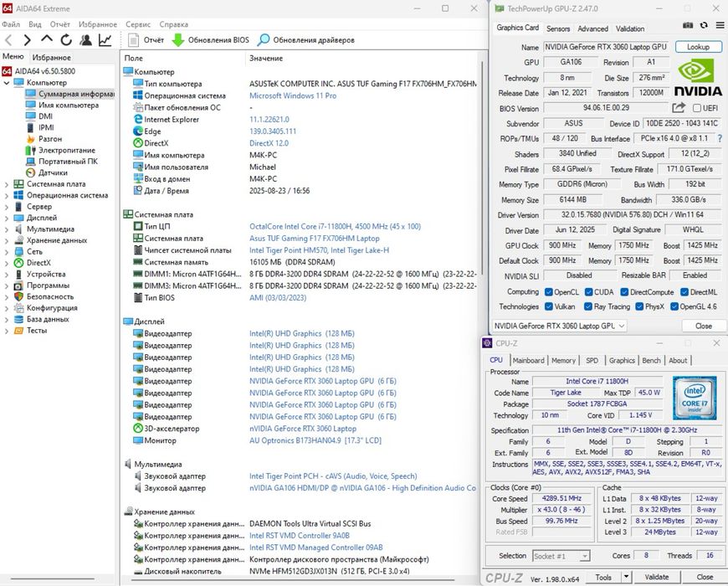Toggle the Ray Tracing checkbox
This screenshot has height=586, width=728.
tap(587, 306)
